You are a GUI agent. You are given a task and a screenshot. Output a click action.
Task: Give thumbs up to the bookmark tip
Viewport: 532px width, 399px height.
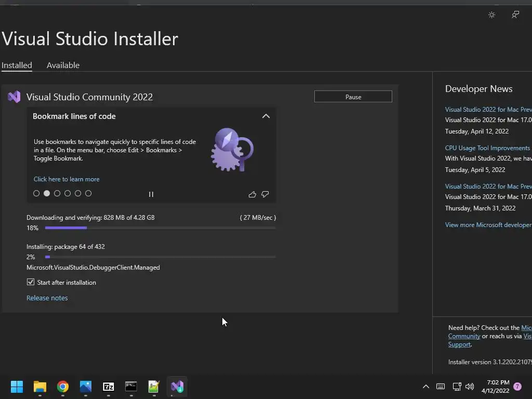pyautogui.click(x=252, y=194)
